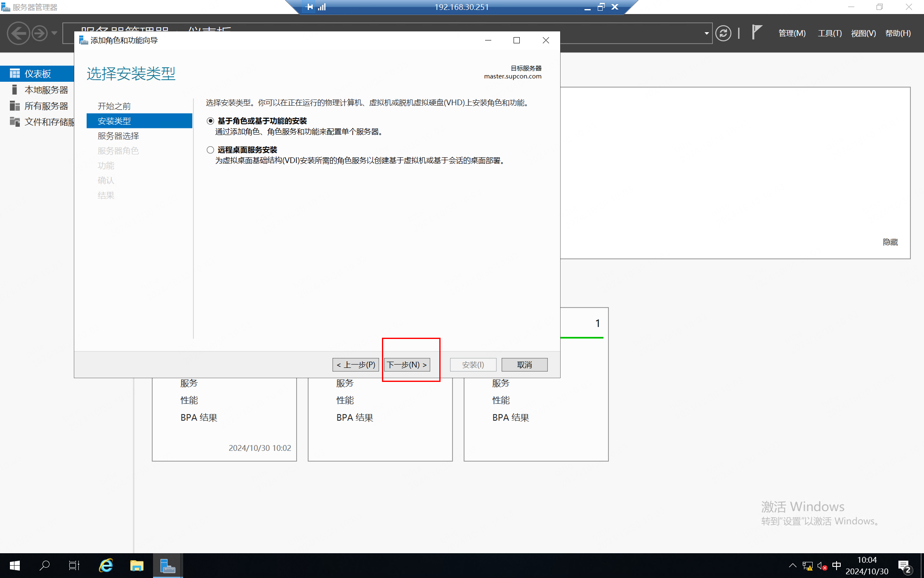Click the refresh icon in the Server Manager header
The height and width of the screenshot is (578, 924).
coord(723,33)
